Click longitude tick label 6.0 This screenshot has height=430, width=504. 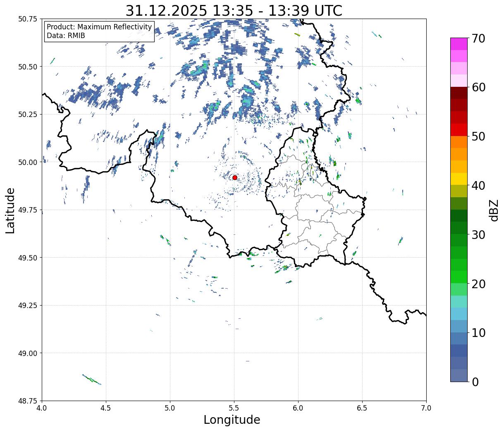tap(298, 408)
